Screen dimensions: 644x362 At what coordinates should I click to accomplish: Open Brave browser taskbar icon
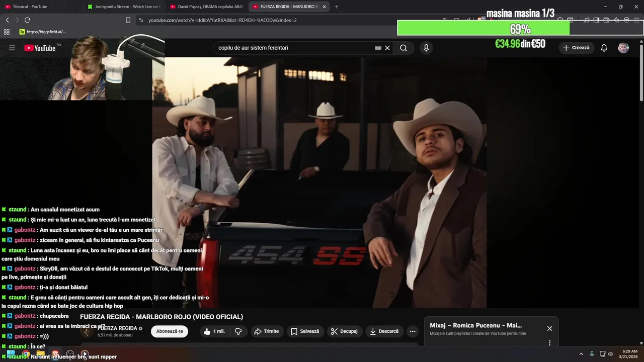coord(55,354)
